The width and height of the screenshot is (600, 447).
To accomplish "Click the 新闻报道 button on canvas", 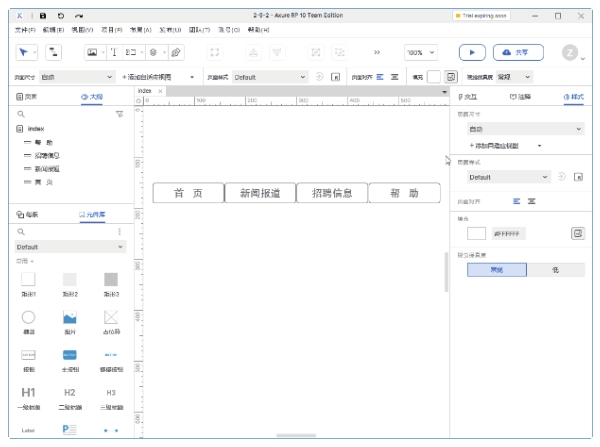I will 260,193.
